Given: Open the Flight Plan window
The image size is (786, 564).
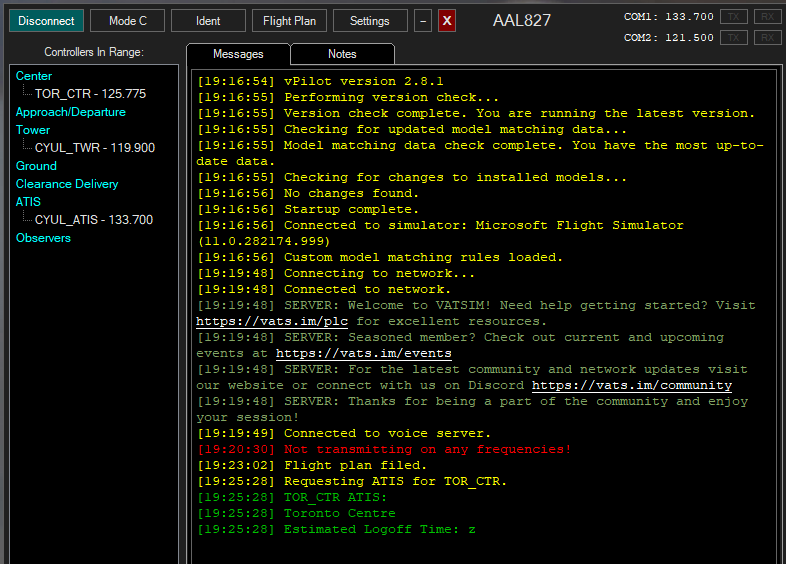Looking at the screenshot, I should [x=289, y=21].
